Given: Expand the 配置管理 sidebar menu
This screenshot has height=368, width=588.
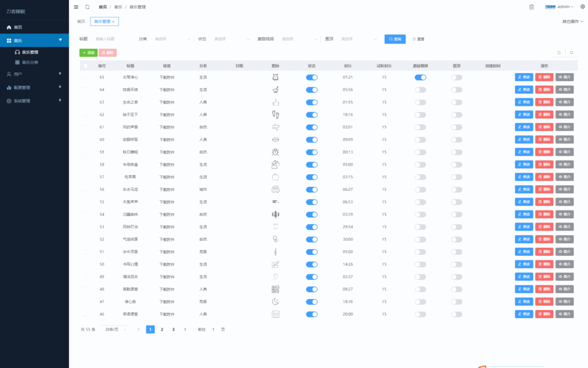Looking at the screenshot, I should coord(34,87).
